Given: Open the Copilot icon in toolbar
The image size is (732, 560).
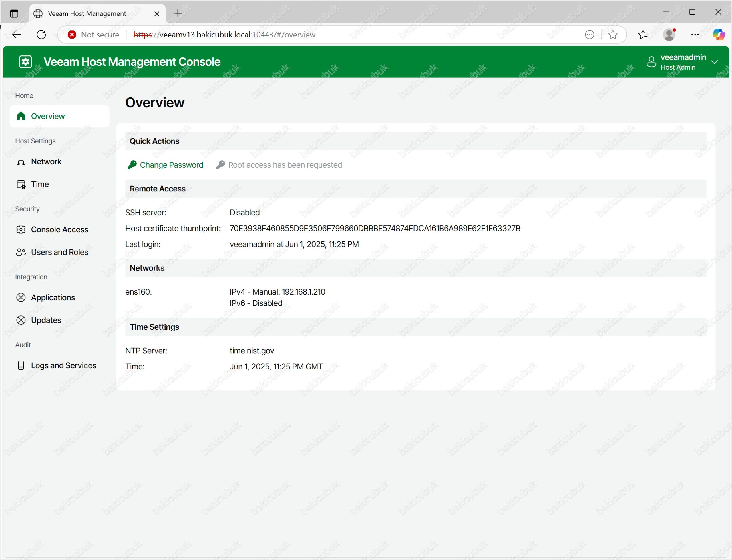Looking at the screenshot, I should 718,34.
